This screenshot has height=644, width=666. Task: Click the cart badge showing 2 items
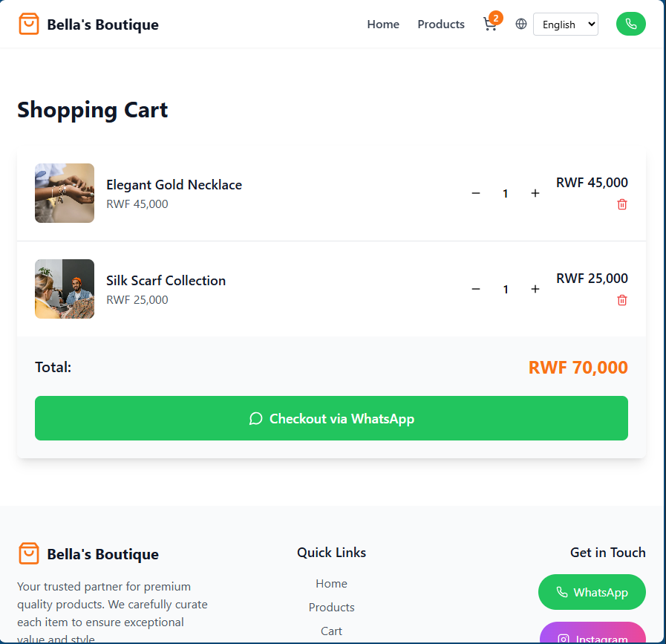click(x=496, y=17)
